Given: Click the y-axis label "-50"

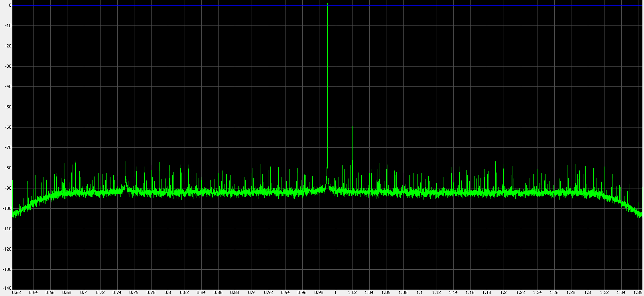Looking at the screenshot, I should (x=8, y=107).
